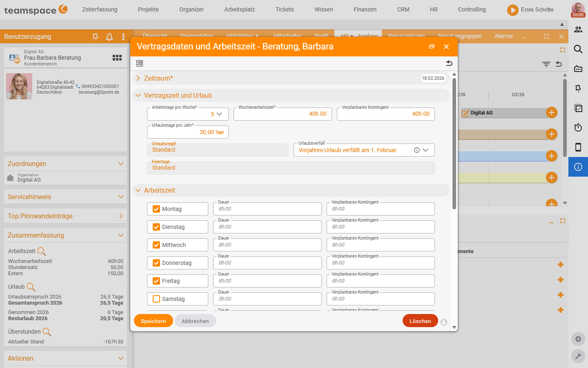Viewport: 588px width, 368px height.
Task: Click the info icon in the Urlaubsverfall field
Action: 417,150
